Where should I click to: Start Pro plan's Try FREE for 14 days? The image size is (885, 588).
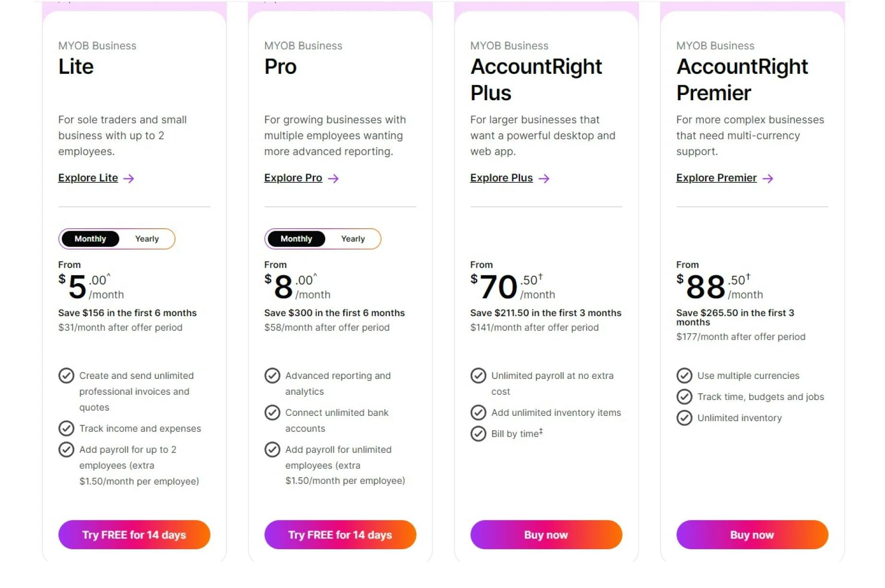pyautogui.click(x=340, y=534)
